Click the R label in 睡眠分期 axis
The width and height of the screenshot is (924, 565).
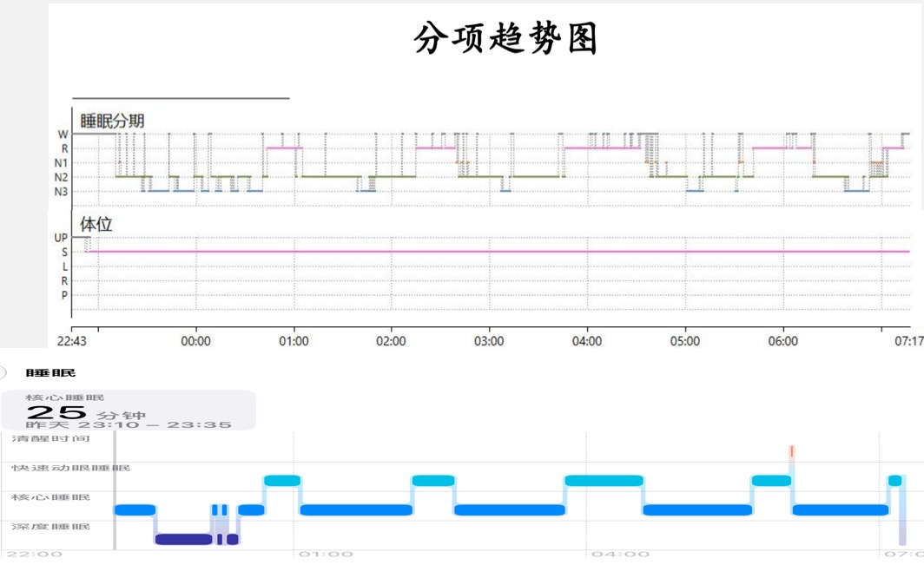tap(65, 149)
